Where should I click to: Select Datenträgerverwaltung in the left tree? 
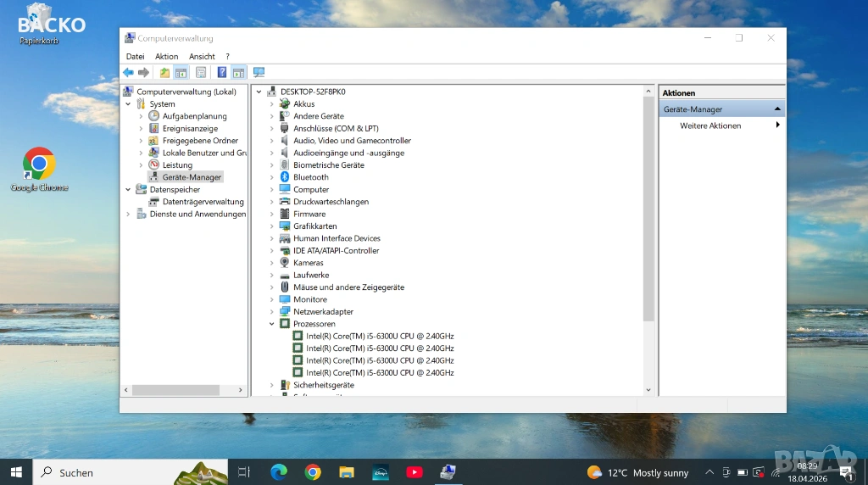coord(203,202)
